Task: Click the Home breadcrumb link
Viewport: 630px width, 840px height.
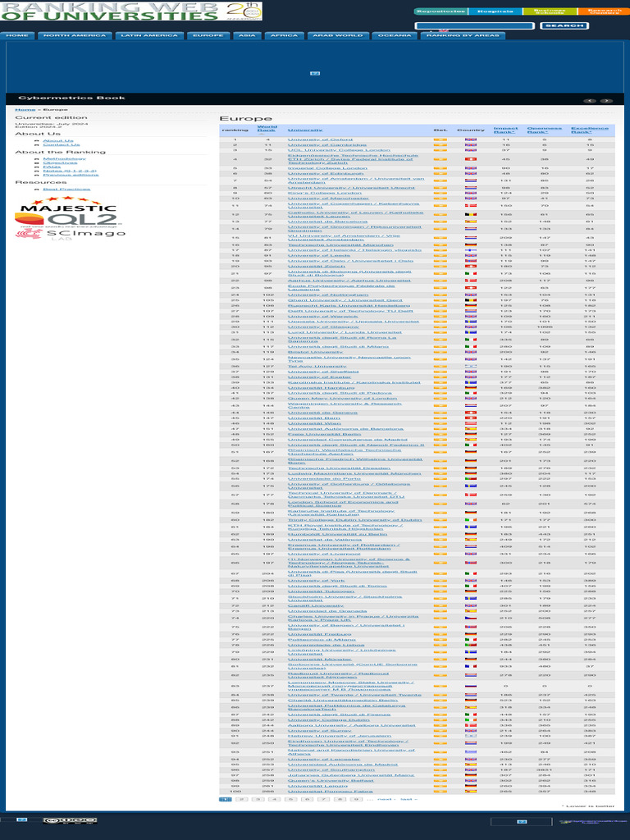Action: [x=25, y=110]
